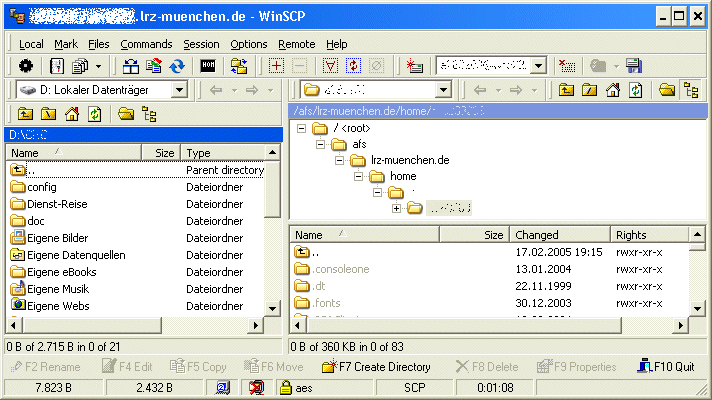Screen dimensions: 712x400
Task: Sort local panel by Type column header
Action: [222, 153]
